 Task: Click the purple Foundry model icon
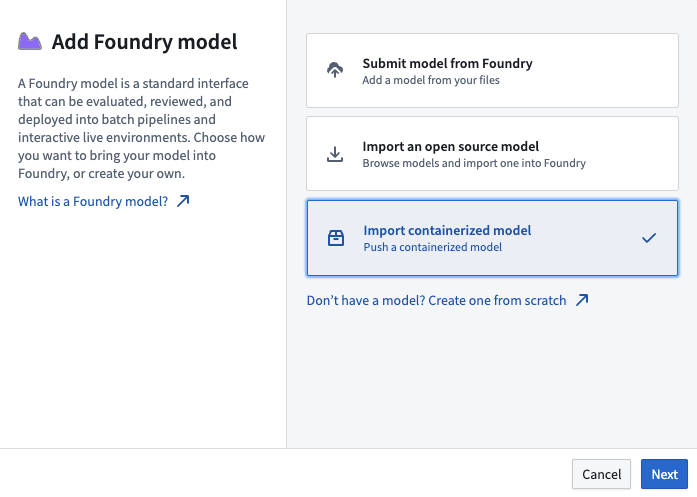(x=30, y=42)
